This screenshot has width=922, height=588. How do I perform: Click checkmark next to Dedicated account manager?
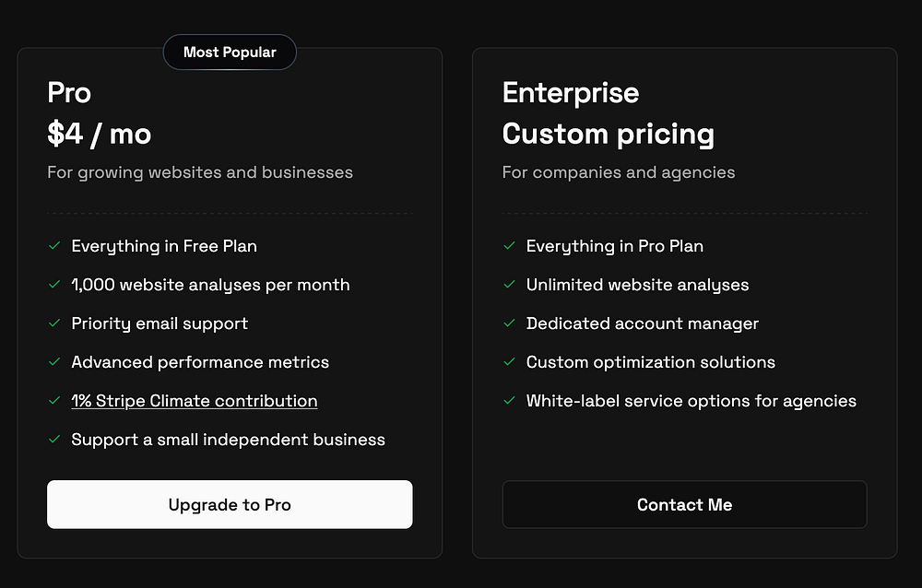(509, 323)
